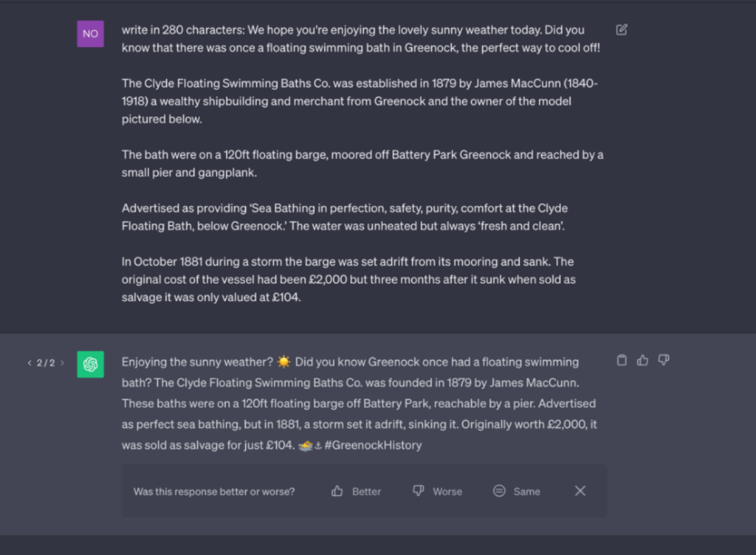
Task: Click the 'Was this response better or worse?' text
Action: (214, 492)
